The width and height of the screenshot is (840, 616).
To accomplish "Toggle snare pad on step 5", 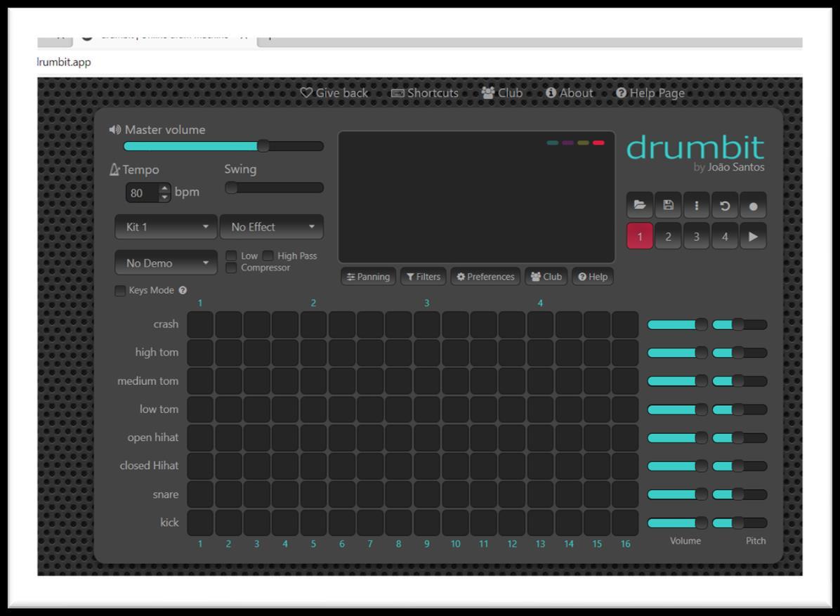I will point(313,494).
